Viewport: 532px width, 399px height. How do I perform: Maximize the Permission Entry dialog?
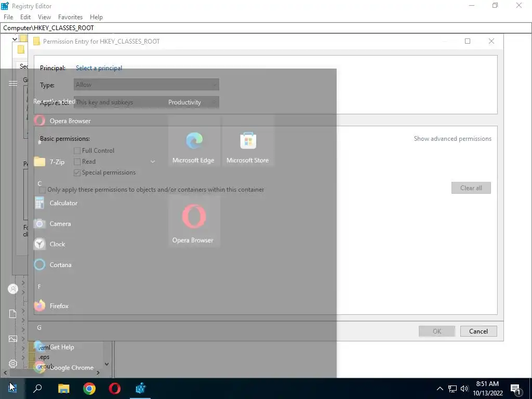tap(468, 41)
